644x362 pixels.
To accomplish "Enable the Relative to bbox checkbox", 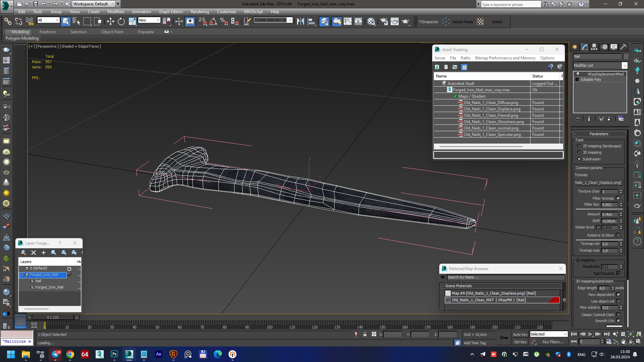I will 618,235.
